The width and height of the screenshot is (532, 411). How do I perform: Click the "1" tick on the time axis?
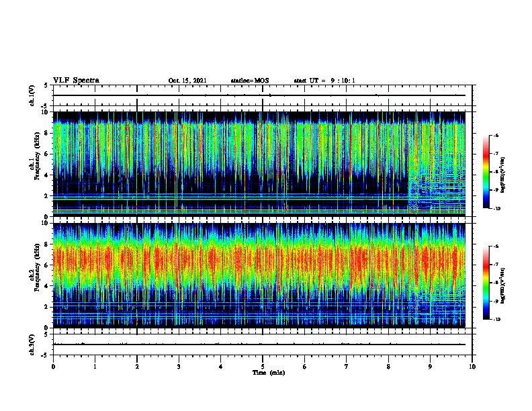(x=95, y=367)
